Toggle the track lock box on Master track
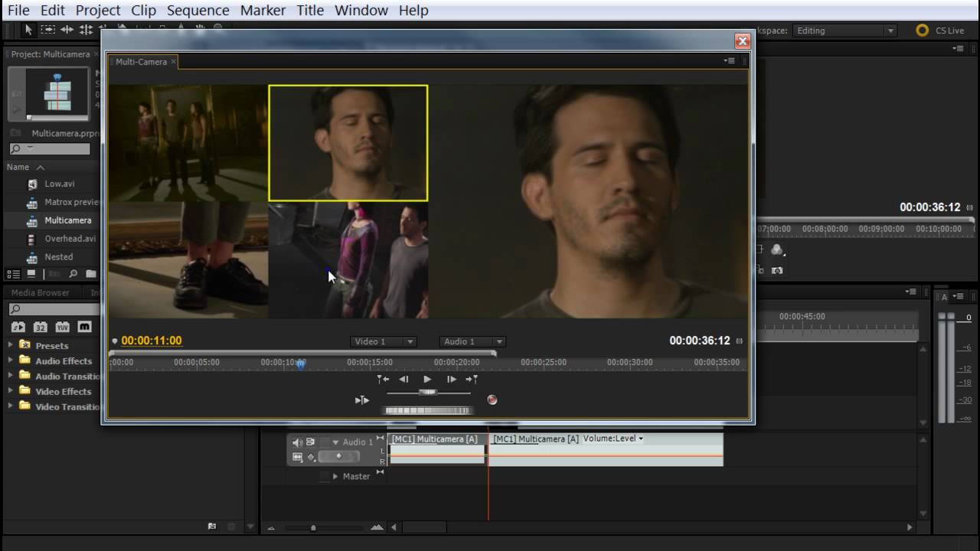980x551 pixels. (325, 476)
